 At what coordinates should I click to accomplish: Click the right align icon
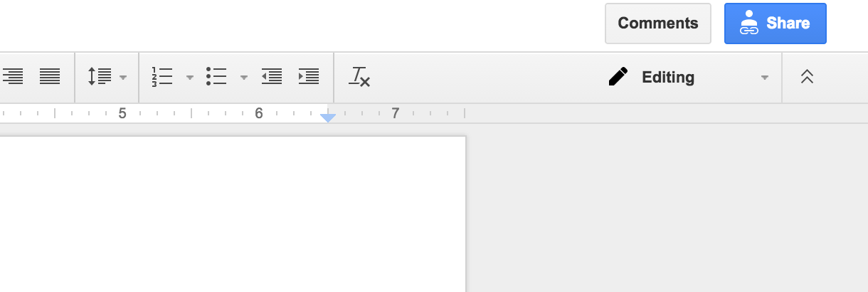click(13, 76)
